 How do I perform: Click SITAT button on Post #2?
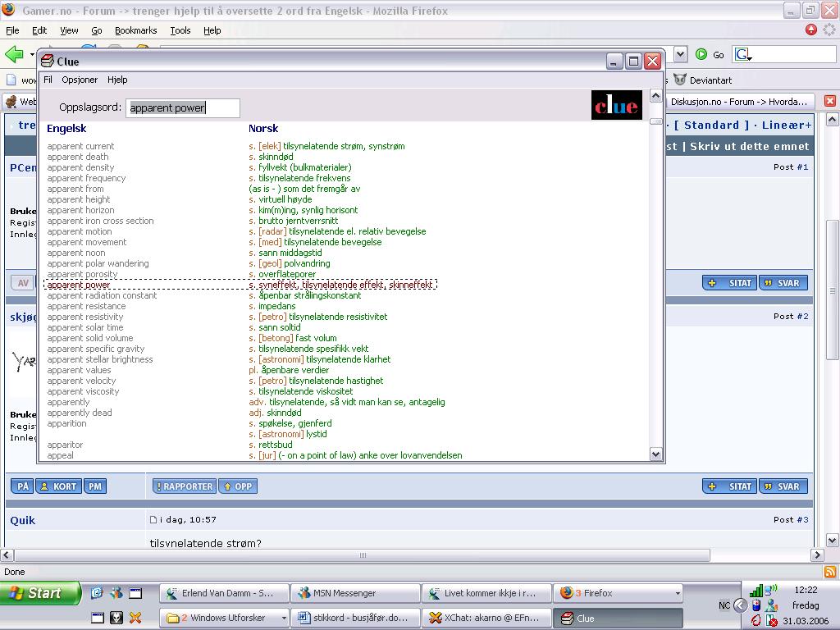[730, 486]
